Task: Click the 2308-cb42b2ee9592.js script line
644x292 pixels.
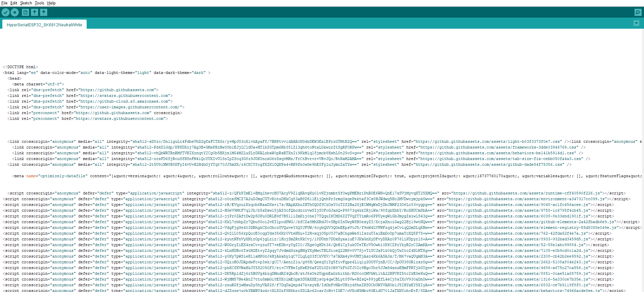Action: 308,257
